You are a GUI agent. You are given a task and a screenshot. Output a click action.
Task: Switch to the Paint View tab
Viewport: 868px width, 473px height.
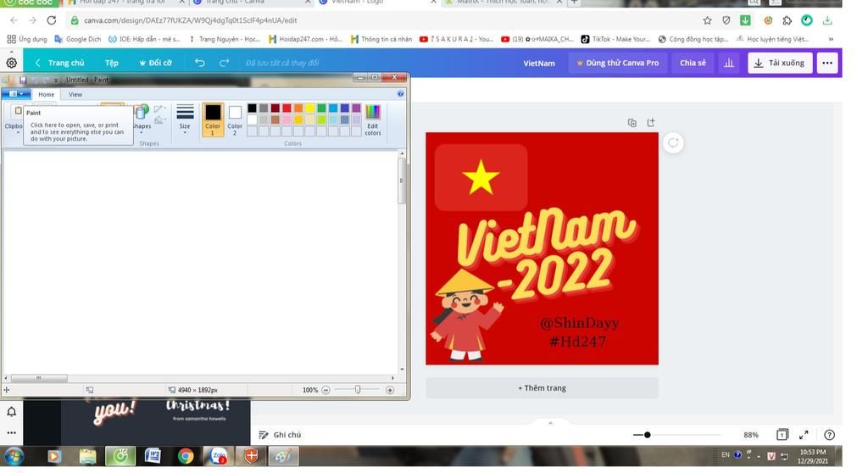click(75, 95)
